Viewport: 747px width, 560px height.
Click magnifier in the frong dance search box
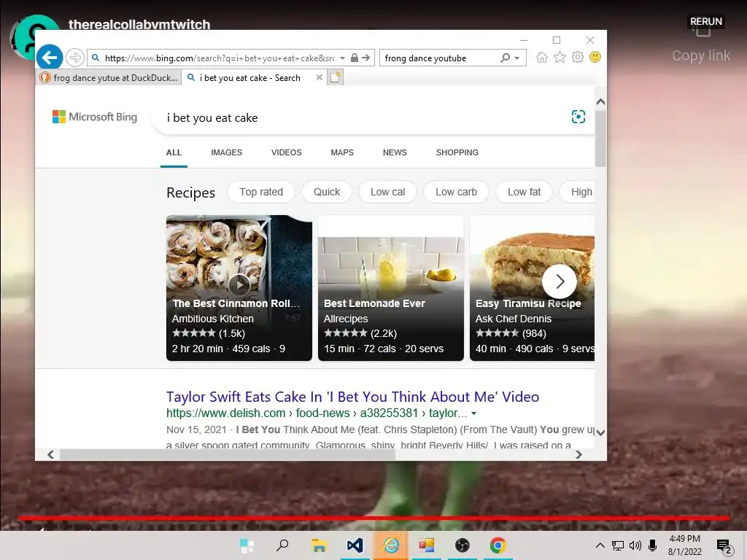pos(505,58)
